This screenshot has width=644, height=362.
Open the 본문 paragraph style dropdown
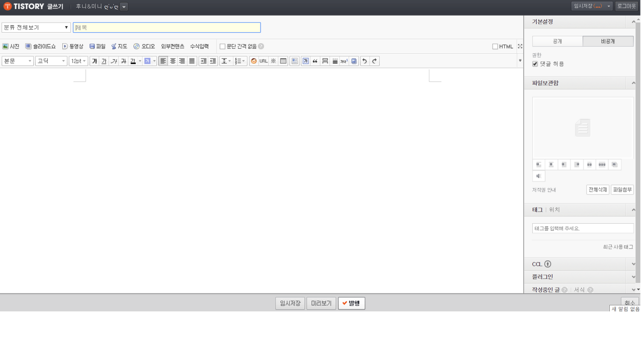click(x=18, y=61)
